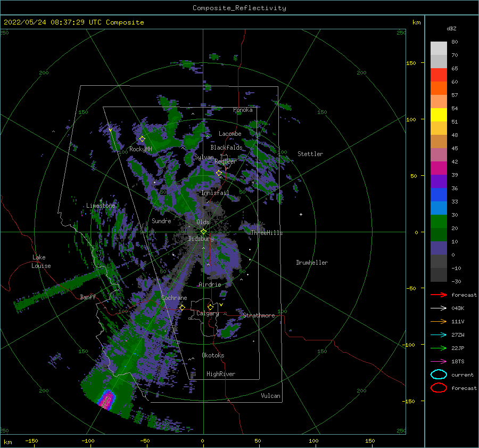The width and height of the screenshot is (479, 448).
Task: Click the Airdrie city label
Action: point(210,284)
